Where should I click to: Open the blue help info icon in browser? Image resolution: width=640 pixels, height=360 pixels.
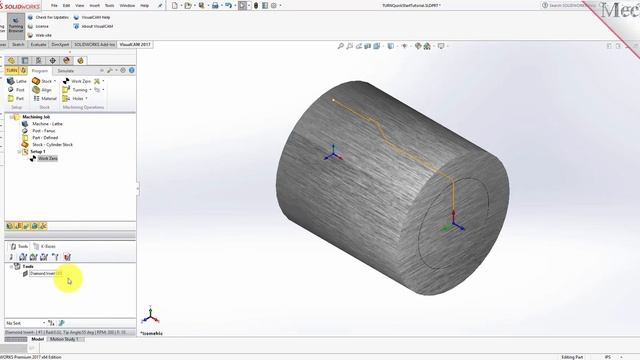click(131, 70)
